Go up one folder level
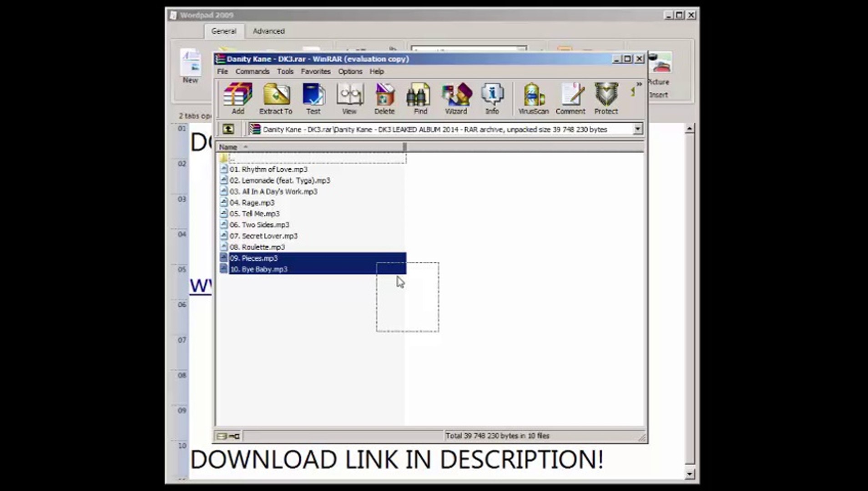868x491 pixels. coord(228,129)
